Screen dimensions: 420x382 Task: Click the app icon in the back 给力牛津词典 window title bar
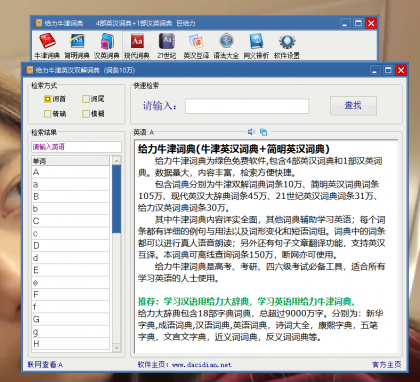39,23
